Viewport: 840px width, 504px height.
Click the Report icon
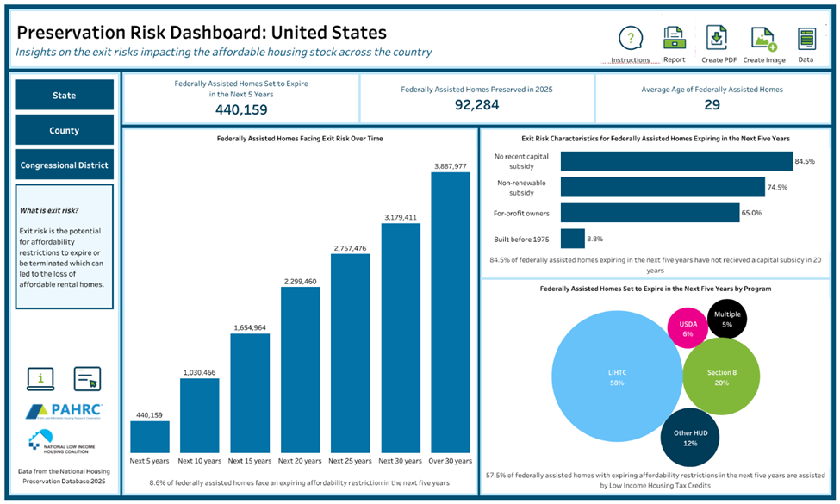pyautogui.click(x=675, y=39)
